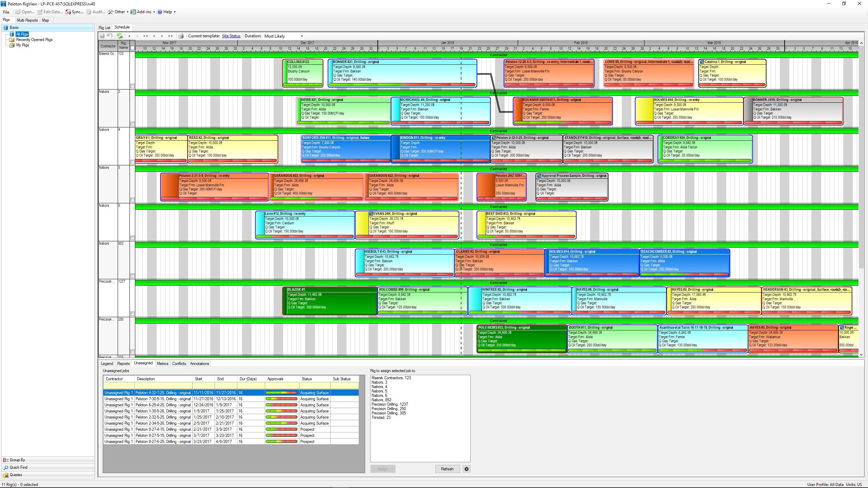Click the Schedule tab

pos(122,27)
